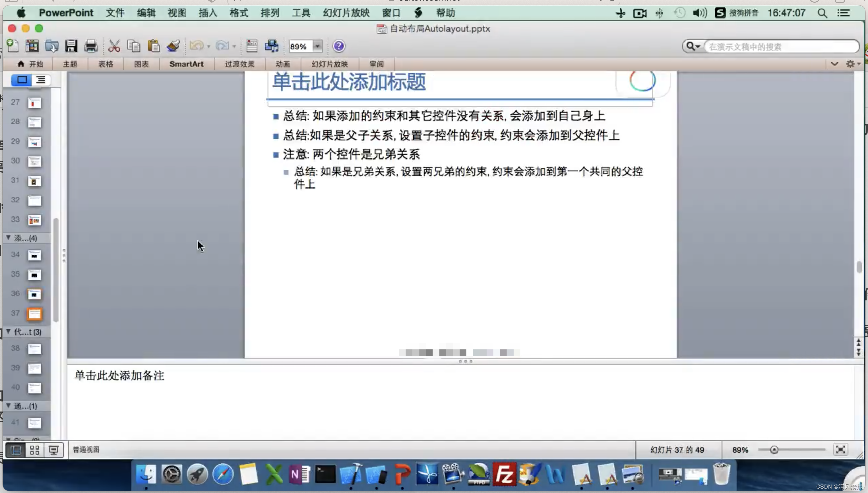Open the 插入 menu
The height and width of the screenshot is (493, 868).
[x=208, y=13]
